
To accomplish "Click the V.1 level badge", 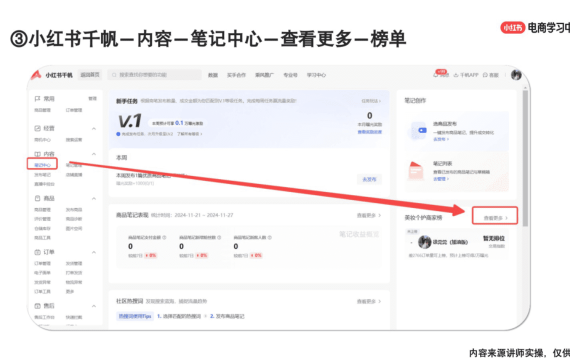I will (130, 121).
